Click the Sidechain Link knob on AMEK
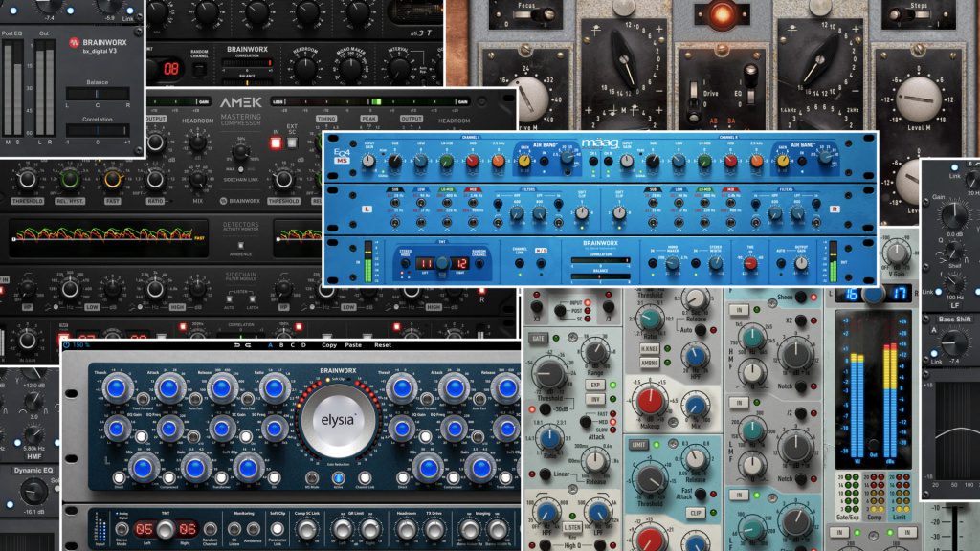This screenshot has width=980, height=551. (x=240, y=153)
